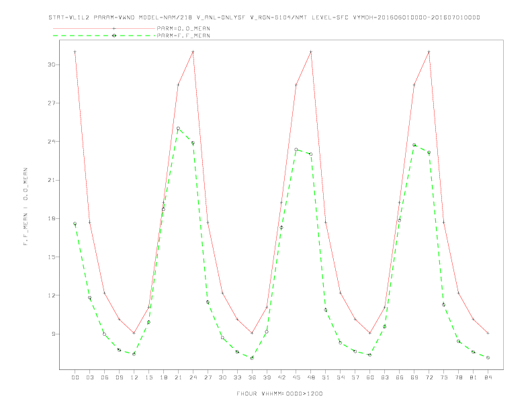The image size is (532, 411).
Task: Click y-axis tick label 27
Action: tap(52, 103)
